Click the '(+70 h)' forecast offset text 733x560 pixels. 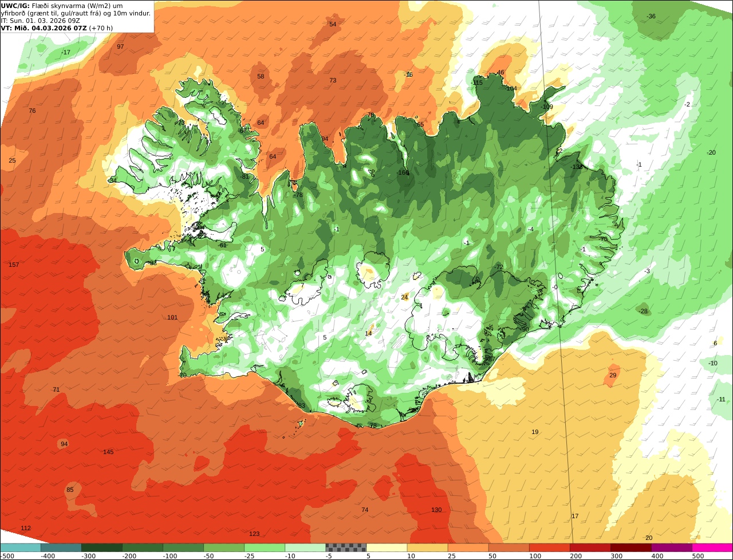click(x=101, y=28)
